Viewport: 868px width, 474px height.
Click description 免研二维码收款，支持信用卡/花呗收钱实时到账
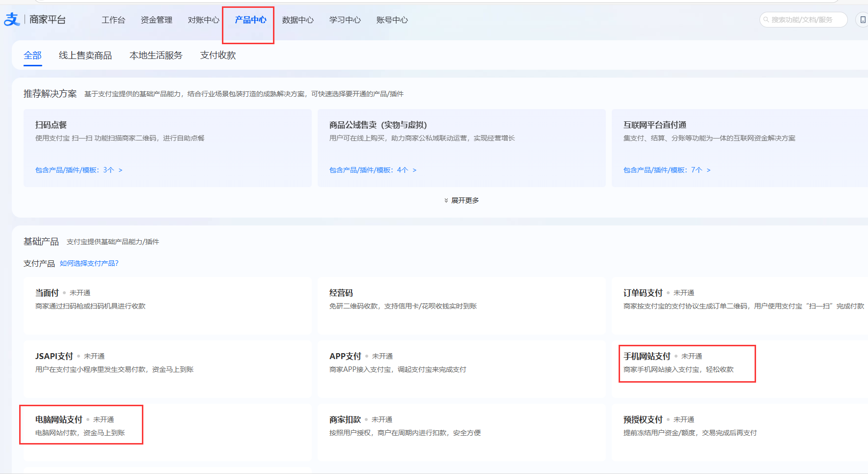[x=403, y=306]
